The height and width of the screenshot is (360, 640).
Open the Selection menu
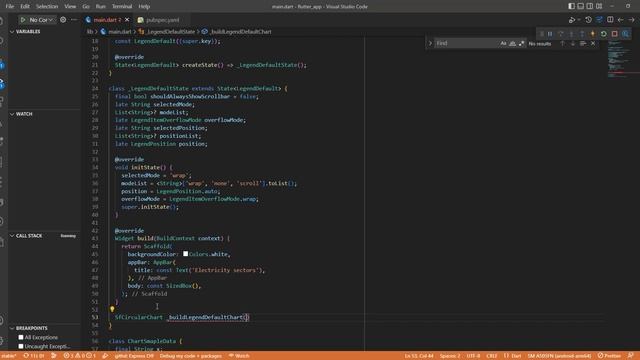click(47, 7)
